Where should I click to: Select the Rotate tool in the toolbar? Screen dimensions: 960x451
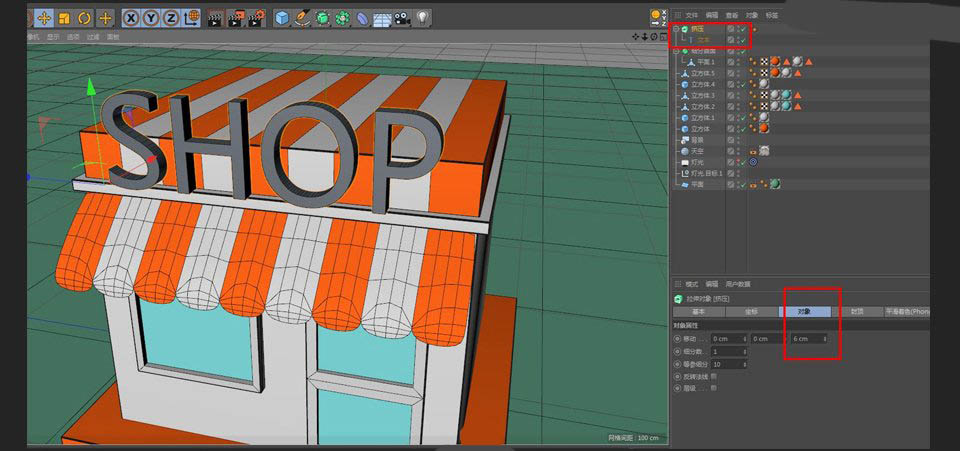(84, 18)
